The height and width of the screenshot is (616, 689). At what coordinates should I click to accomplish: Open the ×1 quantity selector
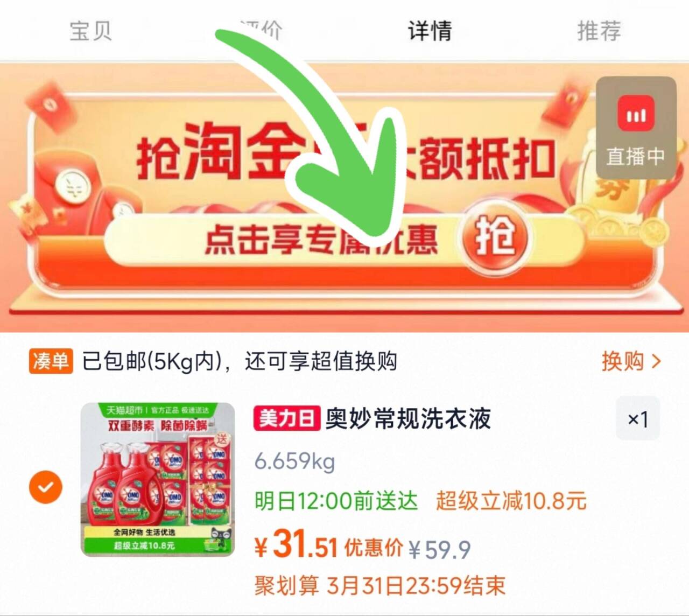[x=638, y=418]
